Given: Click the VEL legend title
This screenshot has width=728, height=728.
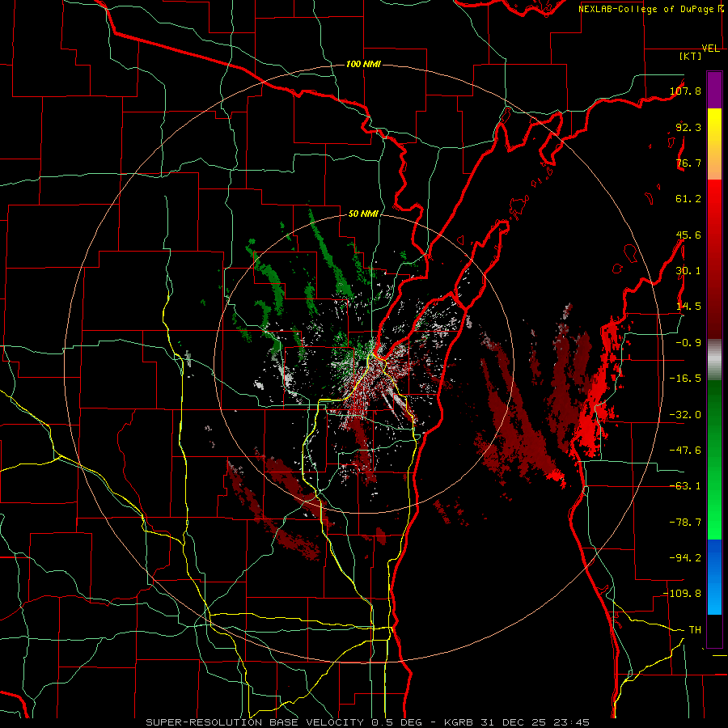Looking at the screenshot, I should click(x=710, y=49).
